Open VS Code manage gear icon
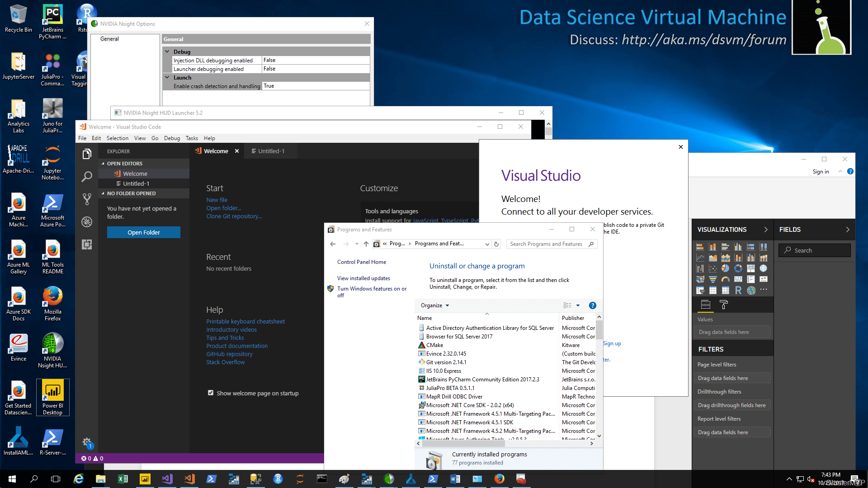This screenshot has height=488, width=868. 87,443
